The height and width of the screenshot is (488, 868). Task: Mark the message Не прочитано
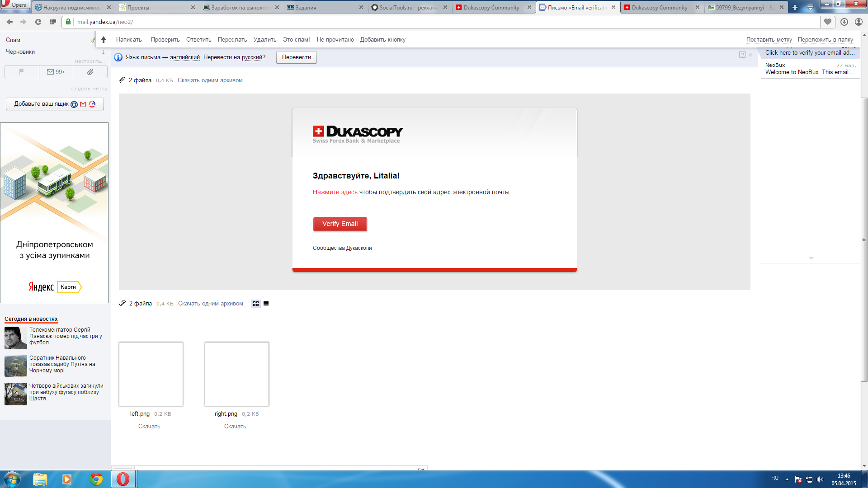pos(335,40)
